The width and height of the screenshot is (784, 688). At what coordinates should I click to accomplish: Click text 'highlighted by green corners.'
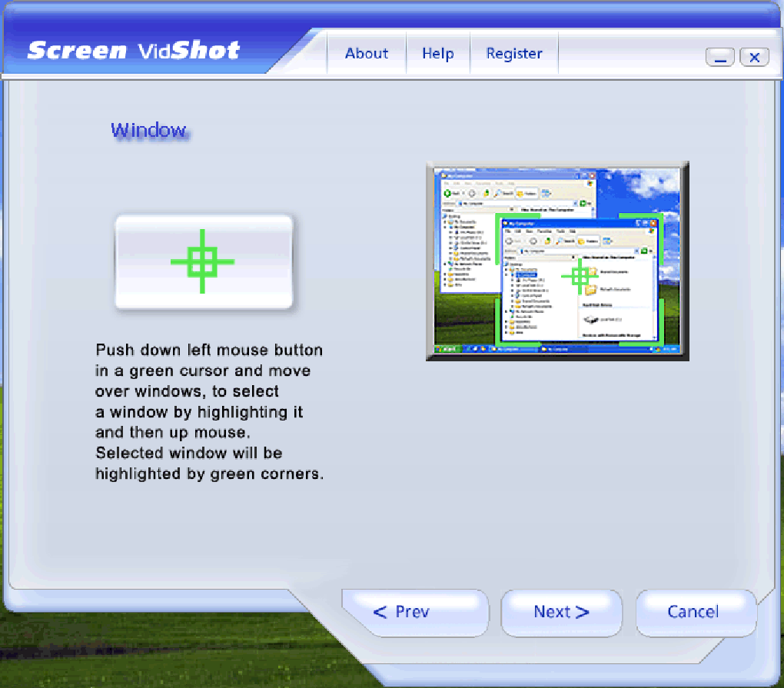pos(210,474)
